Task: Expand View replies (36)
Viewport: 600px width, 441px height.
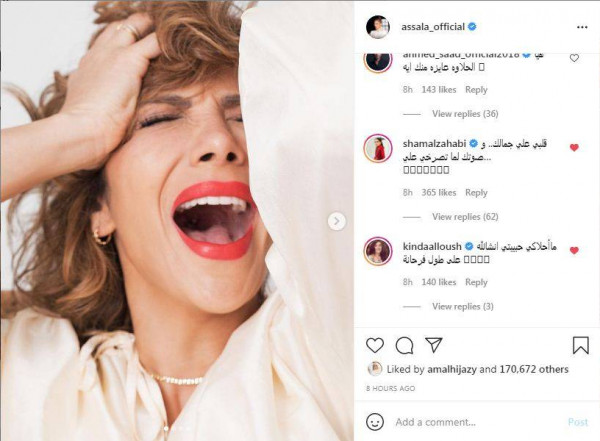Action: tap(465, 114)
